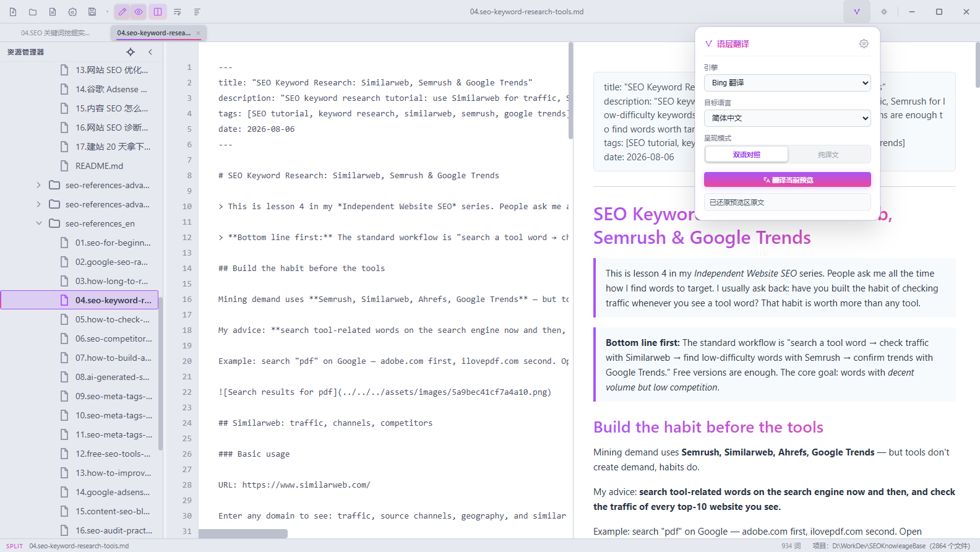Select 双语对照 display mode
The image size is (980, 552).
click(x=747, y=155)
